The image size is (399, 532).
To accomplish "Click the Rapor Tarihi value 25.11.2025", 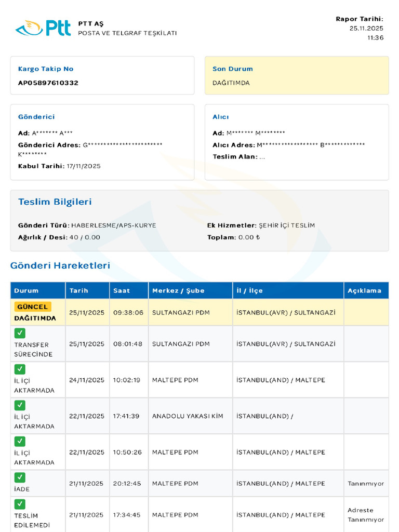I will [x=366, y=28].
